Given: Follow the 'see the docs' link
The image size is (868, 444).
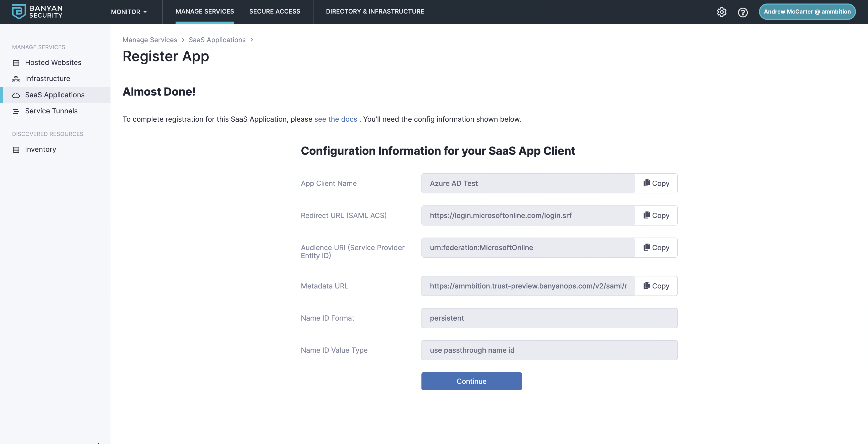Looking at the screenshot, I should coord(336,119).
